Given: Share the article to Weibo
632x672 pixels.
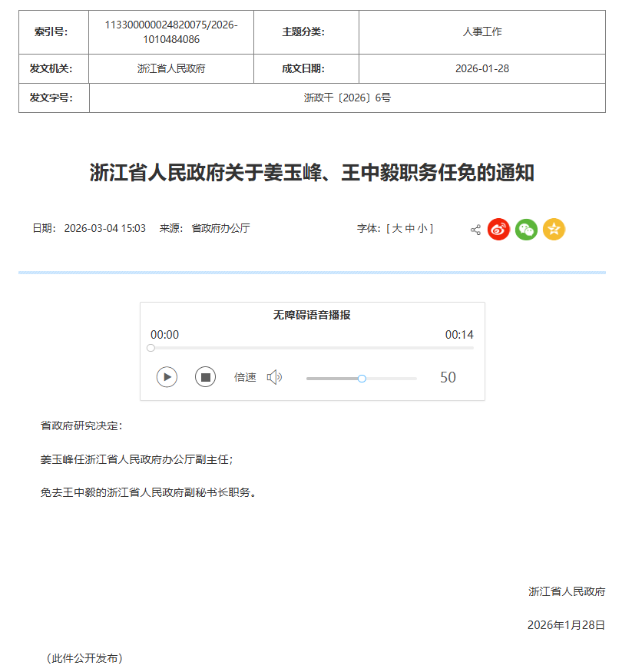Looking at the screenshot, I should [x=498, y=229].
